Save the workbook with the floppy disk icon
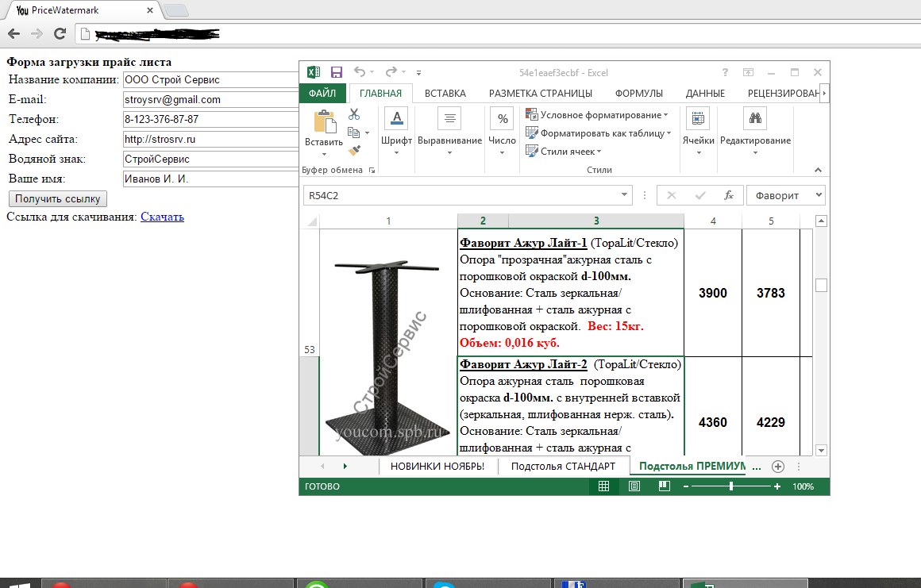The width and height of the screenshot is (921, 588). click(x=337, y=72)
